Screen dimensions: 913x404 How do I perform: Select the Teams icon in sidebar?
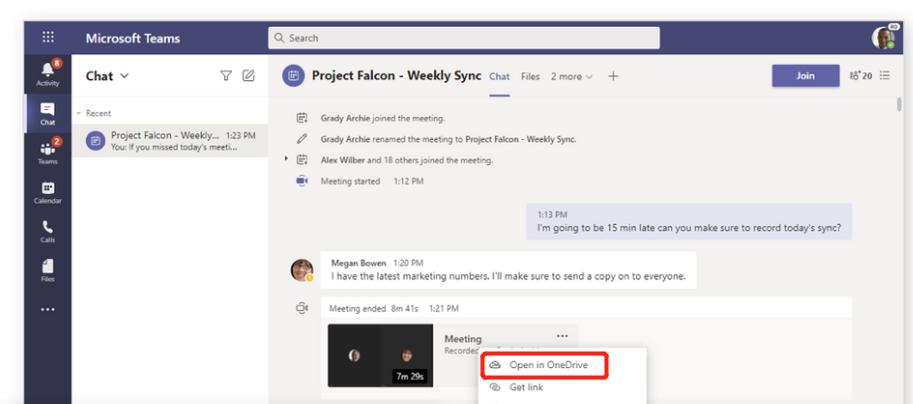(47, 150)
